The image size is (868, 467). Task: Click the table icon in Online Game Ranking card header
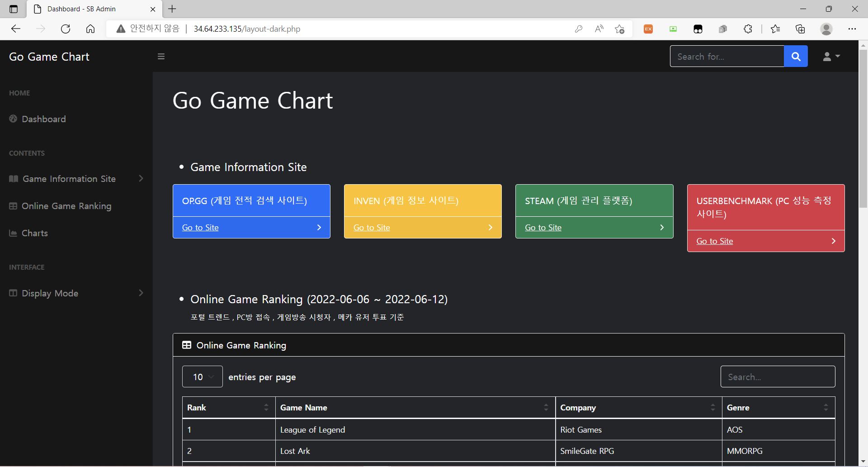(x=186, y=345)
